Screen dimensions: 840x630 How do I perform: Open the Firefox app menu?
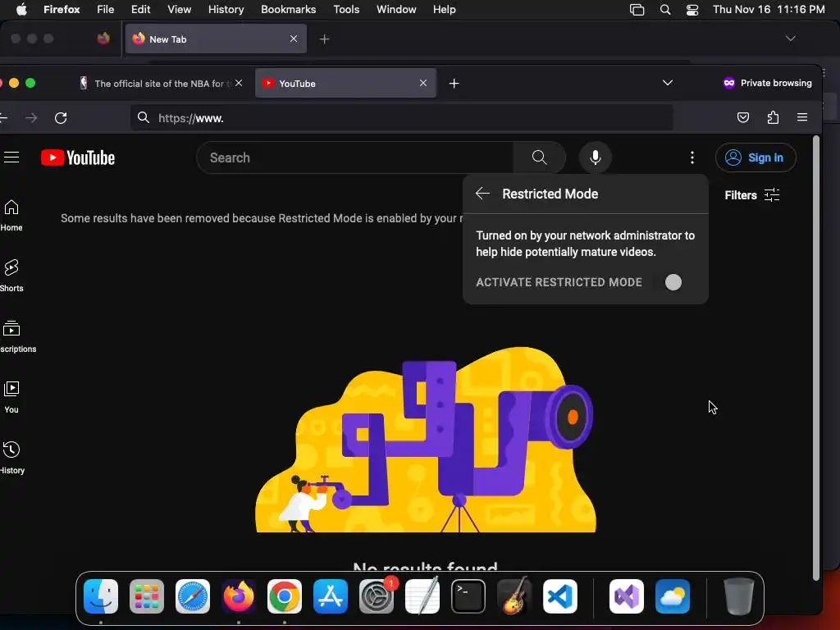click(x=62, y=9)
